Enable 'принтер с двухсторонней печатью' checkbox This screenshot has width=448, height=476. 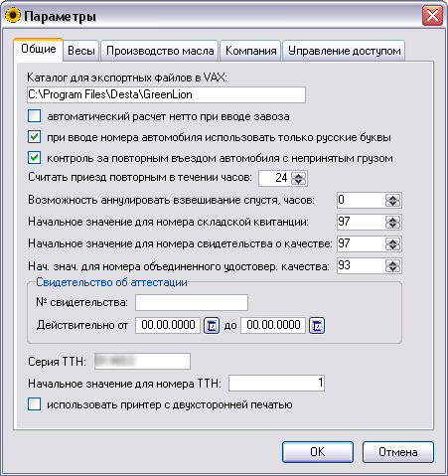pyautogui.click(x=35, y=404)
